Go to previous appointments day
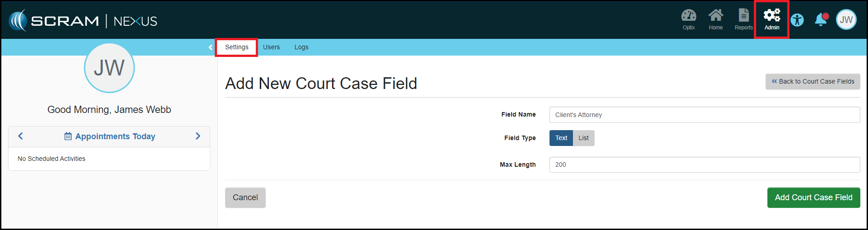The height and width of the screenshot is (230, 868). 20,136
